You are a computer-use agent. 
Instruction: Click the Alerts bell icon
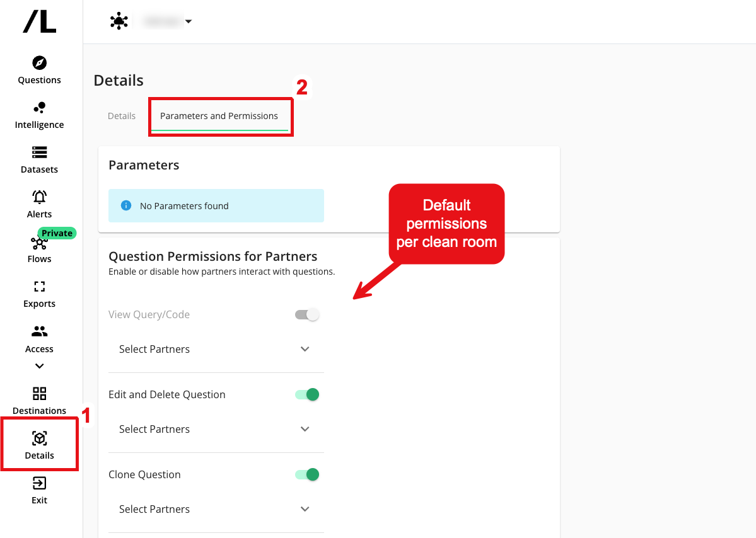coord(39,197)
